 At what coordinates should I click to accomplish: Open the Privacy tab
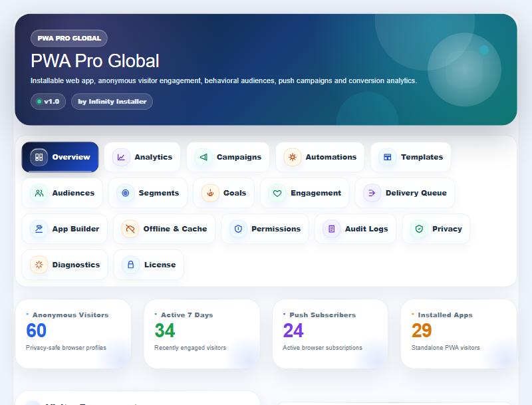(x=436, y=229)
